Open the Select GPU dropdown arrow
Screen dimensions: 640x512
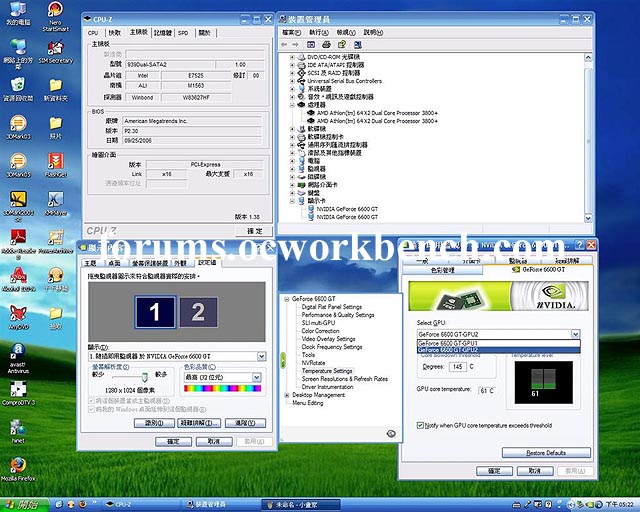point(575,334)
